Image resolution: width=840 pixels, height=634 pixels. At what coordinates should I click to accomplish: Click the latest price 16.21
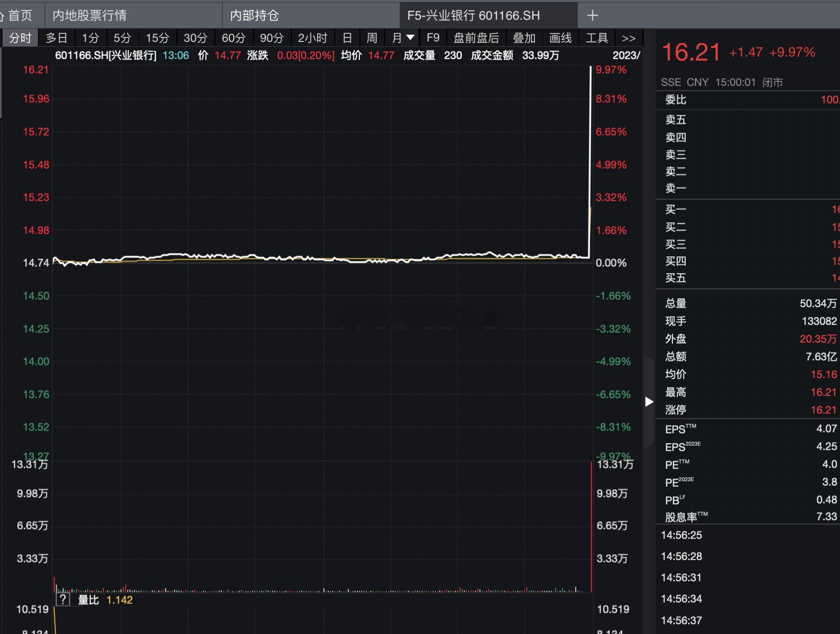click(x=691, y=52)
